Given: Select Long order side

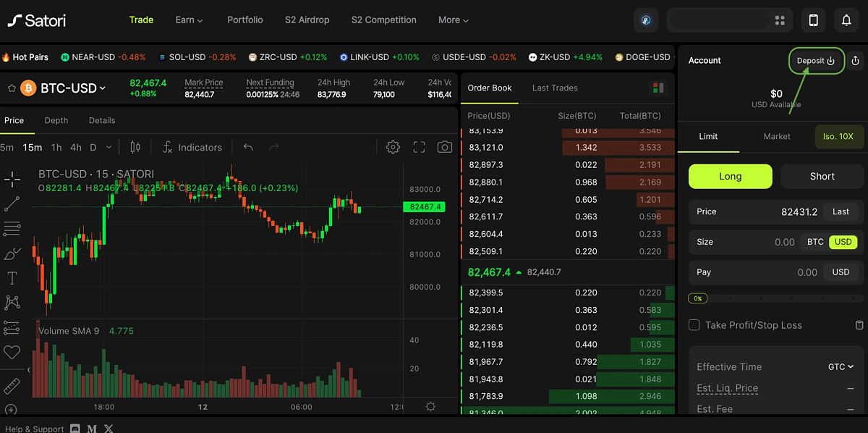Looking at the screenshot, I should (730, 176).
